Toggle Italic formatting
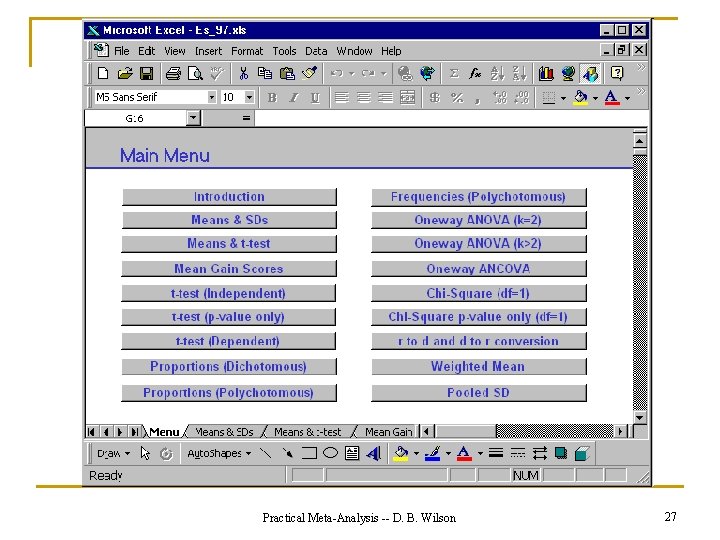 click(x=294, y=97)
